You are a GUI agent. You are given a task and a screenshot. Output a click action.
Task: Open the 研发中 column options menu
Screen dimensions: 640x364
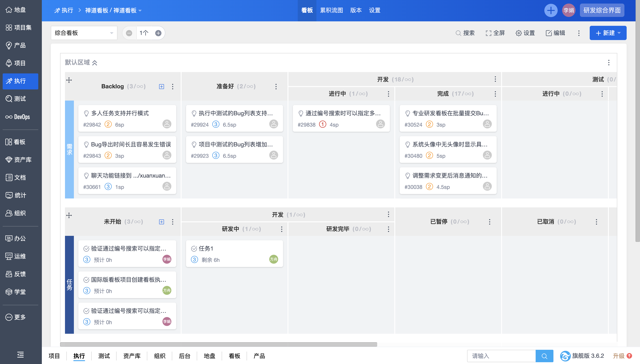[282, 229]
